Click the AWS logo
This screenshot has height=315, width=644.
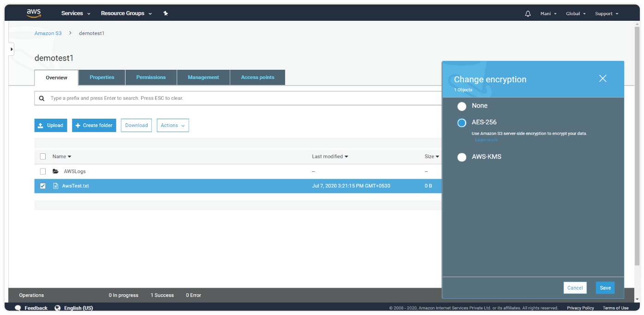pyautogui.click(x=34, y=13)
